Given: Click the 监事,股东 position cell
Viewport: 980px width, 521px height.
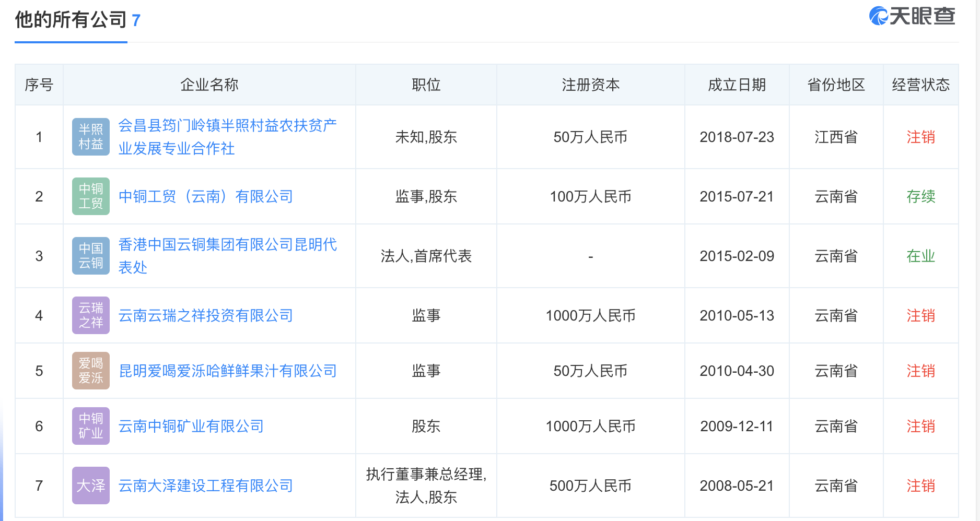Looking at the screenshot, I should [426, 196].
